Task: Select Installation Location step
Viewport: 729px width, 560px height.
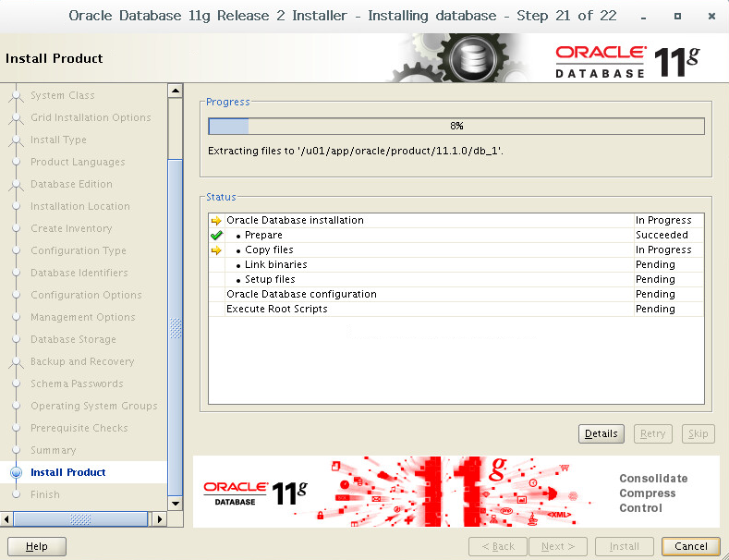Action: 80,206
